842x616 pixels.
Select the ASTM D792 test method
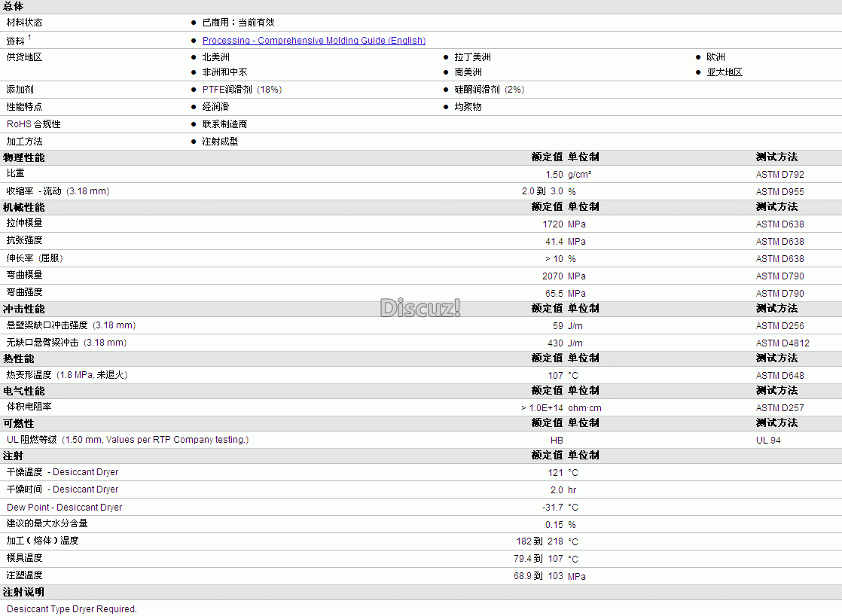(779, 175)
